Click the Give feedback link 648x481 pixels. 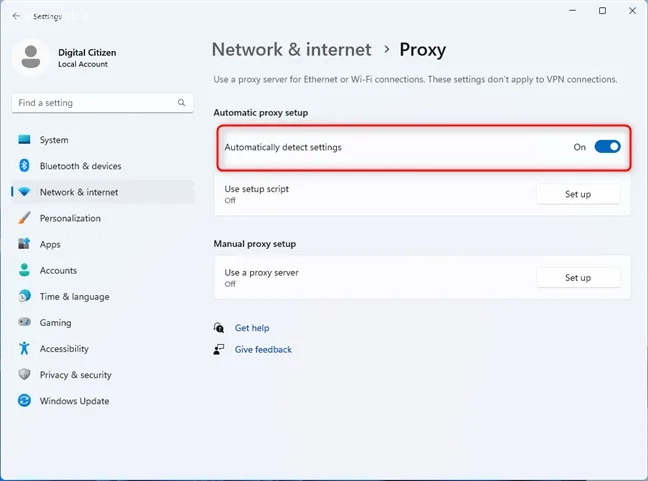coord(263,350)
